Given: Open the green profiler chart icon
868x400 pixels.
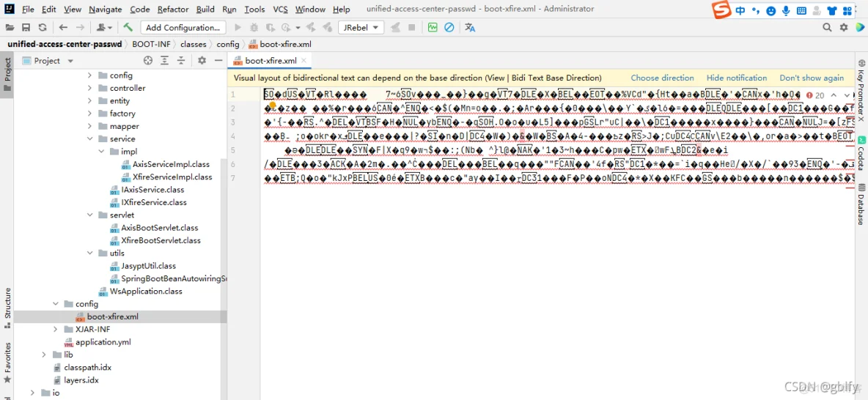Looking at the screenshot, I should pos(433,27).
